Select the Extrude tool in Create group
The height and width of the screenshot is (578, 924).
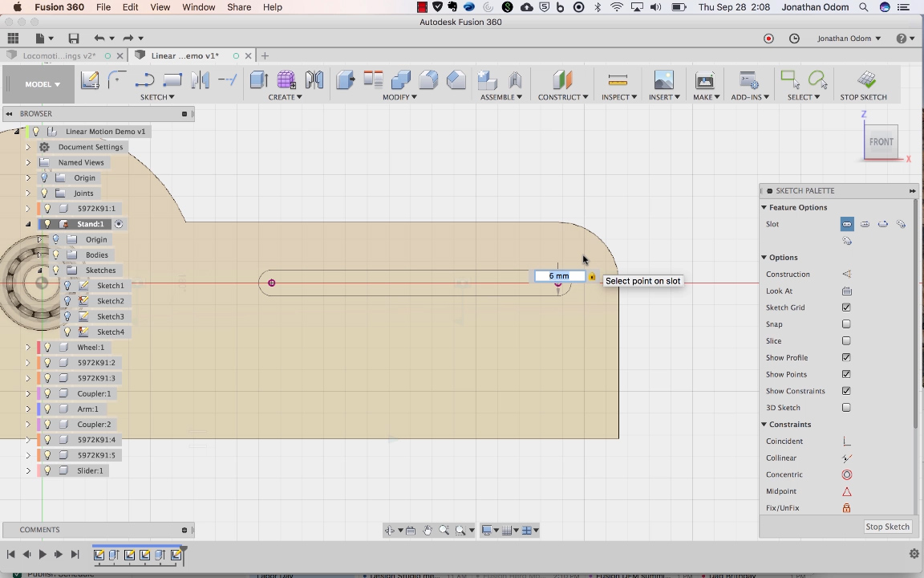258,79
